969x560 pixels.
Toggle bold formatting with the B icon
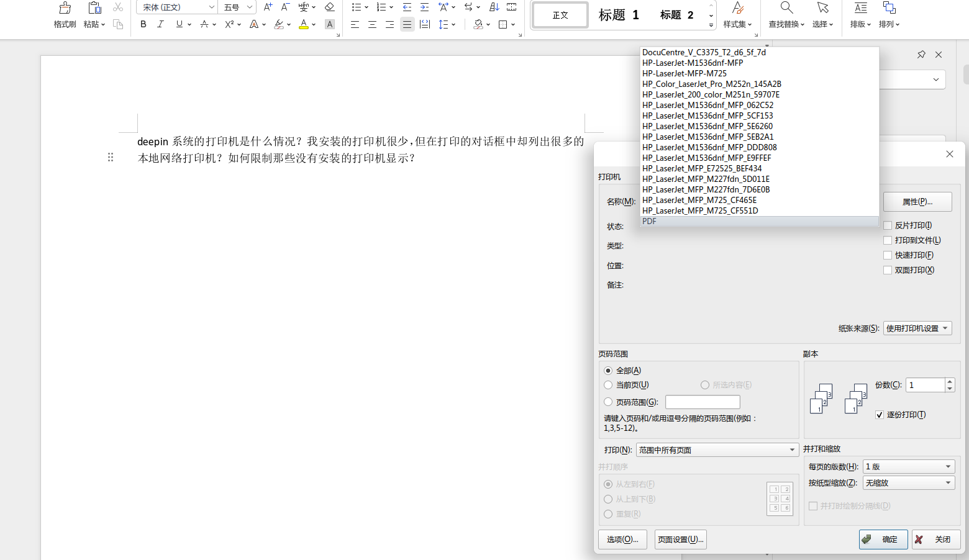point(143,24)
